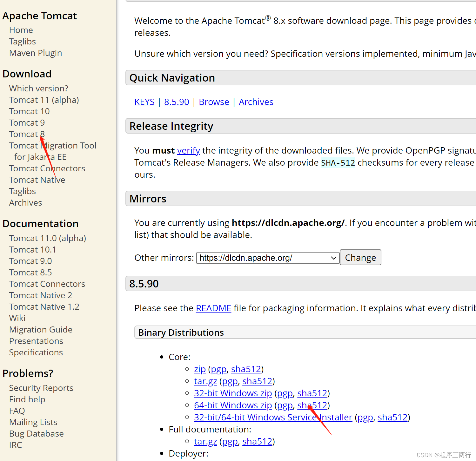Open Tomcat Native 1.2 documentation
Screen dimensions: 476x461
point(44,307)
